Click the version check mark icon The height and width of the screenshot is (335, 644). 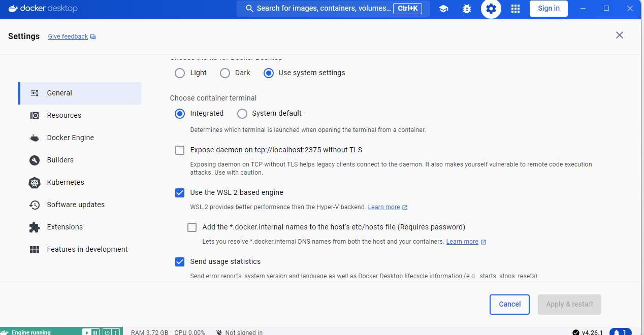point(576,332)
